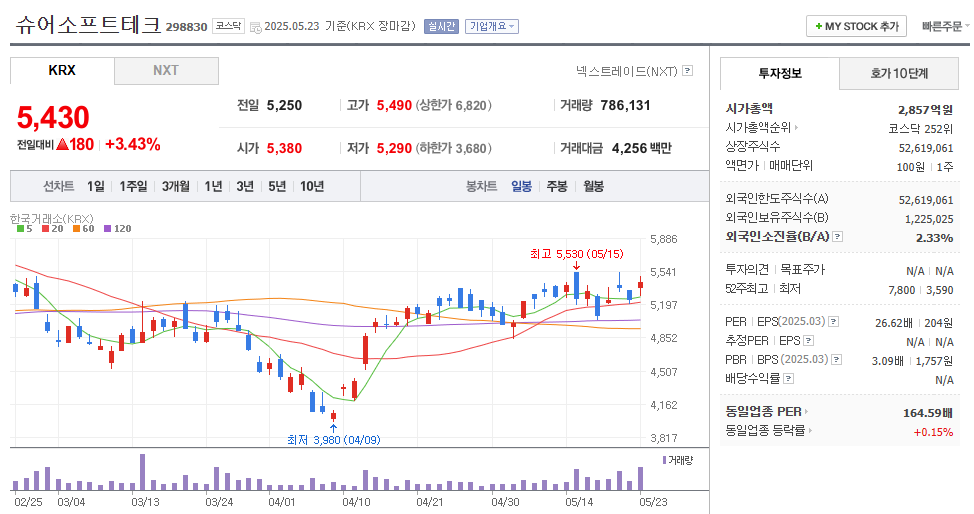Screen dimensions: 974x514
Task: Click the red 20-day moving average swatch
Action: 45,229
